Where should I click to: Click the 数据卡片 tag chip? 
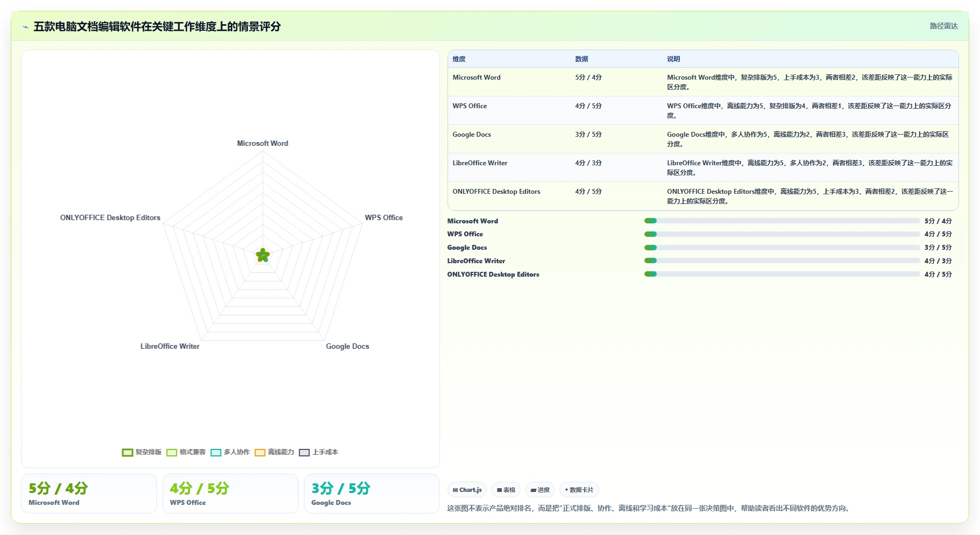coord(579,490)
